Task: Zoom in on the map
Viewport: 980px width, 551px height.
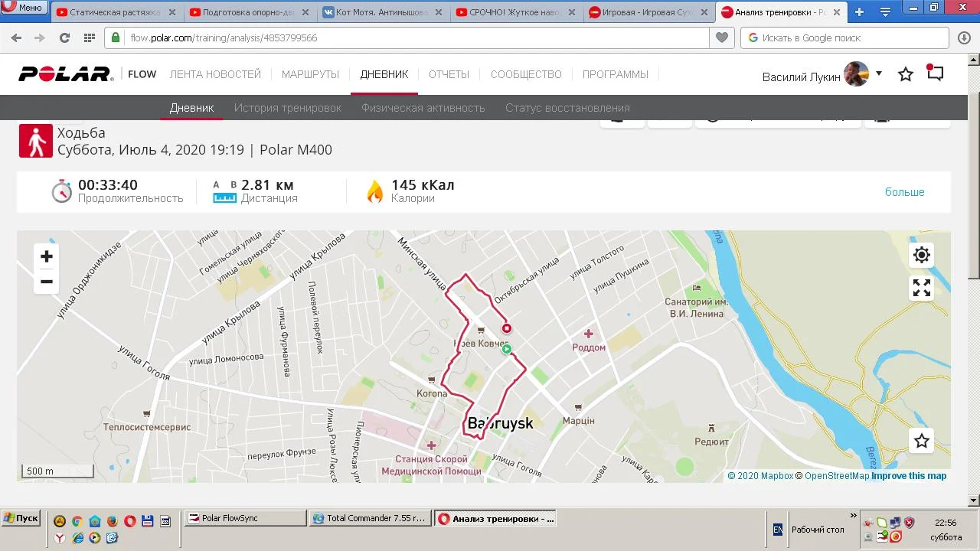Action: [47, 256]
